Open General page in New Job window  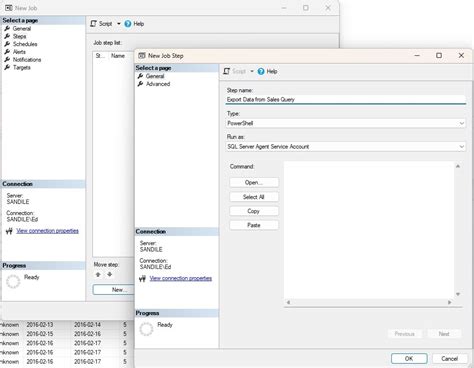[x=22, y=29]
